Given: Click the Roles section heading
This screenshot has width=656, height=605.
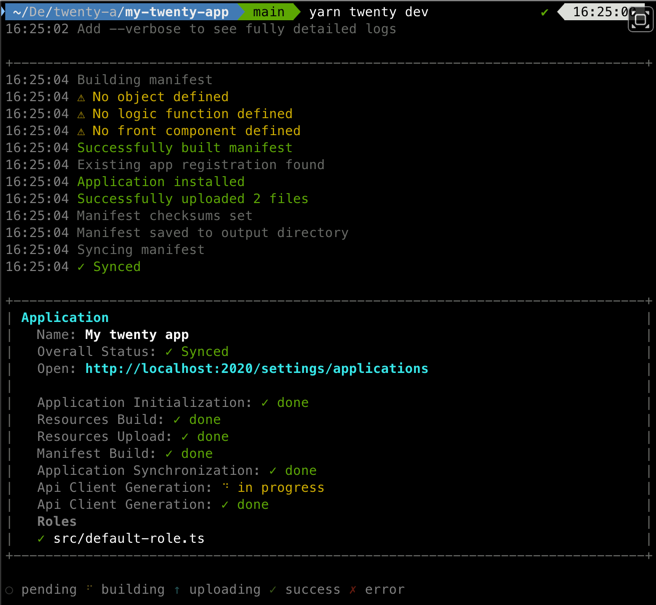Looking at the screenshot, I should [x=57, y=522].
